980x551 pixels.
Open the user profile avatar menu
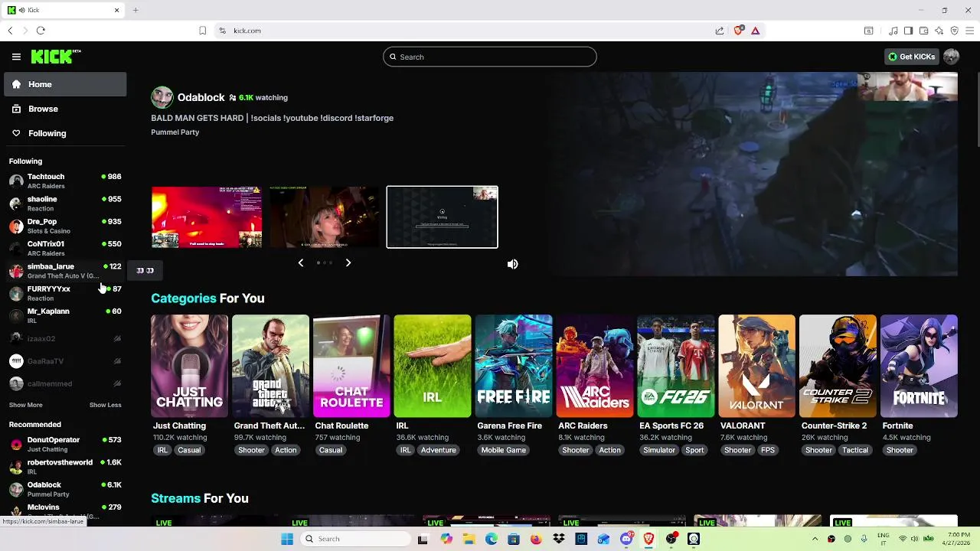point(952,57)
